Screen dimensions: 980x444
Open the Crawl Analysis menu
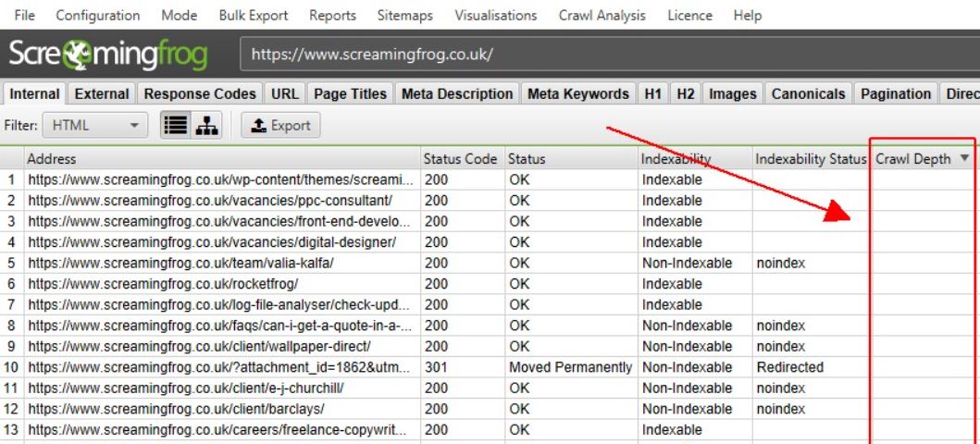click(602, 16)
